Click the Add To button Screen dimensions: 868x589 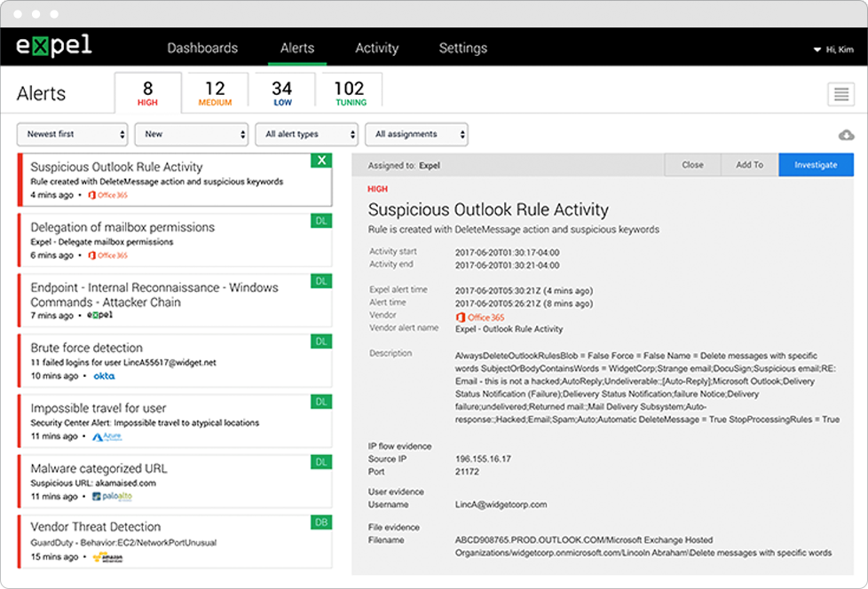pyautogui.click(x=750, y=165)
